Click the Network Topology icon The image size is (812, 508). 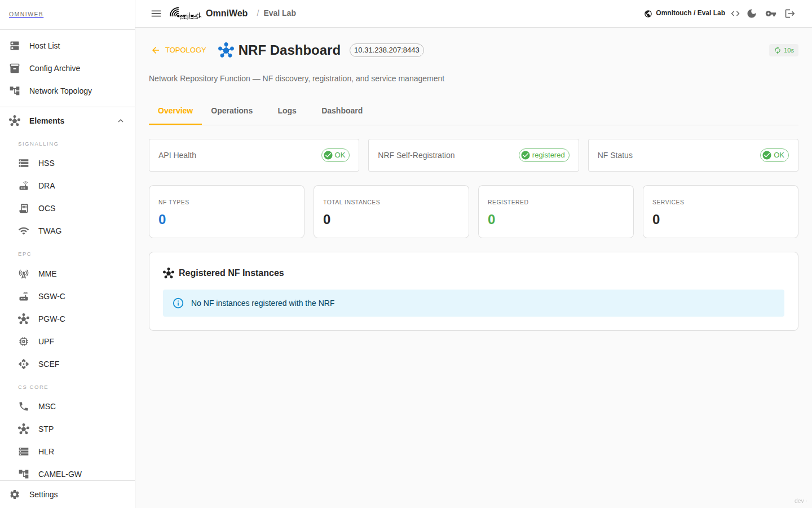[x=15, y=91]
